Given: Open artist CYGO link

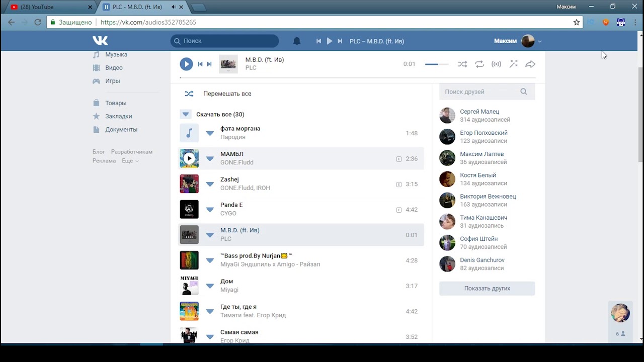Looking at the screenshot, I should [x=228, y=213].
